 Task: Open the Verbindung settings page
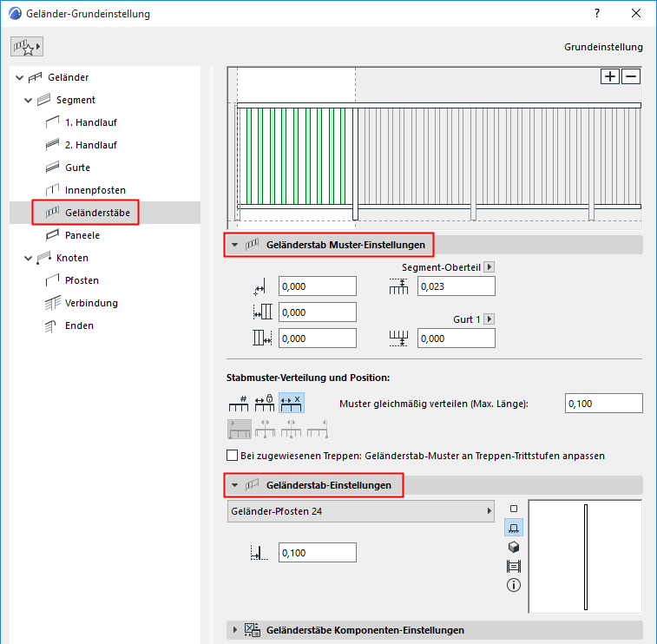(91, 303)
